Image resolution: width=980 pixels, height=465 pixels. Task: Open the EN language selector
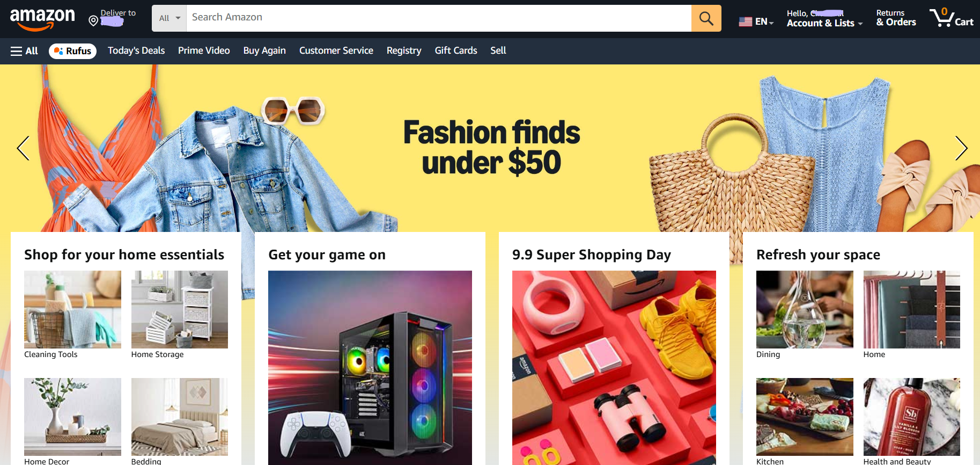click(756, 21)
